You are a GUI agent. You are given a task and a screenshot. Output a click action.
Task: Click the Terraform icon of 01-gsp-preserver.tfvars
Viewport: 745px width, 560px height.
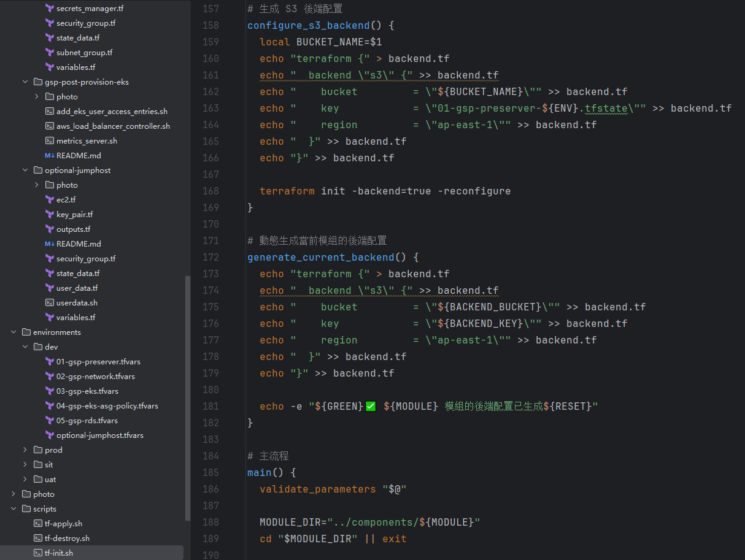click(x=50, y=362)
